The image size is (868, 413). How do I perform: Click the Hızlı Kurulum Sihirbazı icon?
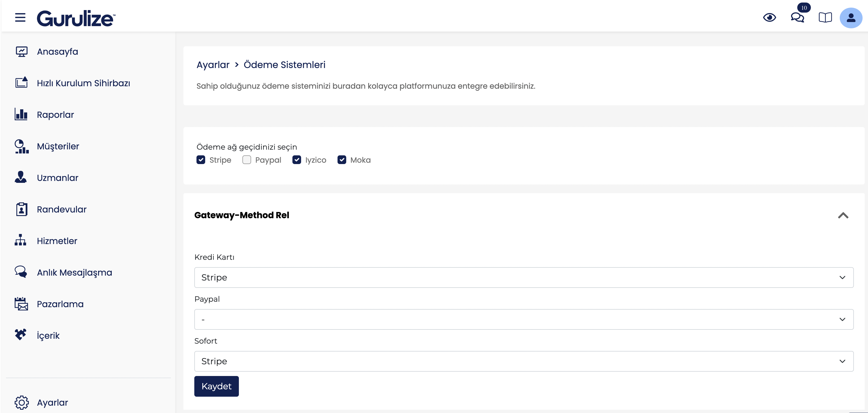(21, 83)
